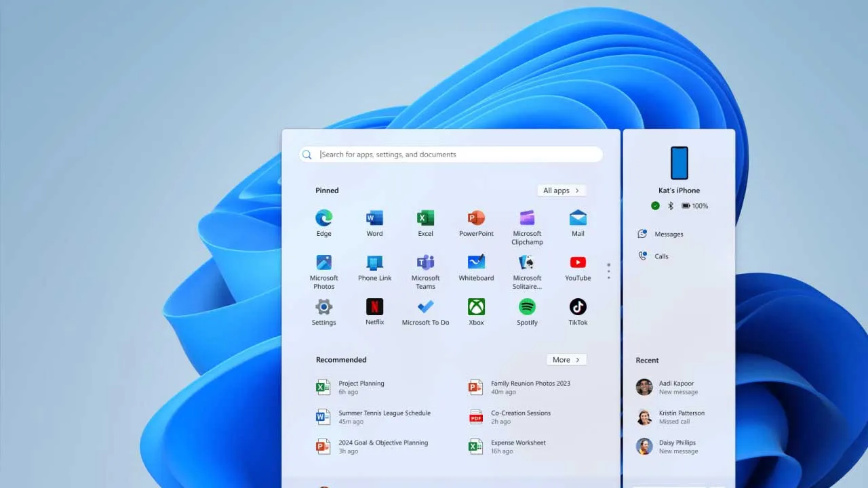Viewport: 868px width, 488px height.
Task: Open Microsoft To Do
Action: 425,312
